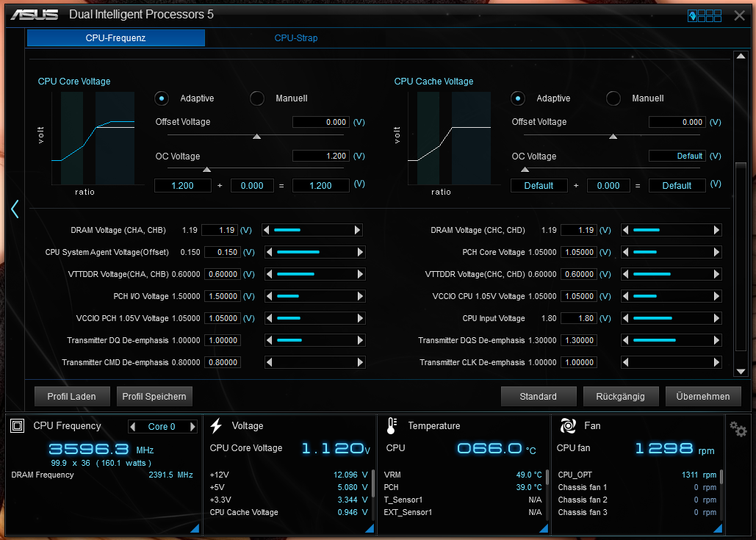Click the left chevron to go back
The height and width of the screenshot is (540, 756).
click(15, 209)
